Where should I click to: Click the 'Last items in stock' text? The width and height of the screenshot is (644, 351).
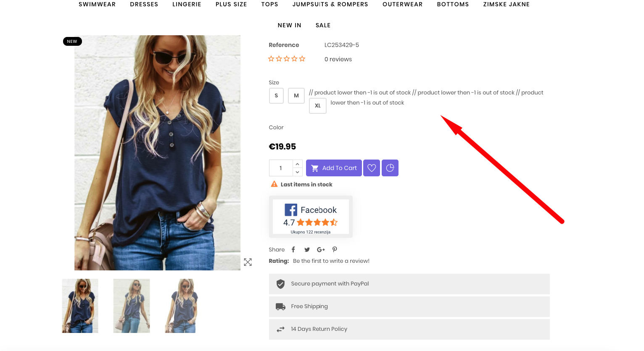point(306,184)
